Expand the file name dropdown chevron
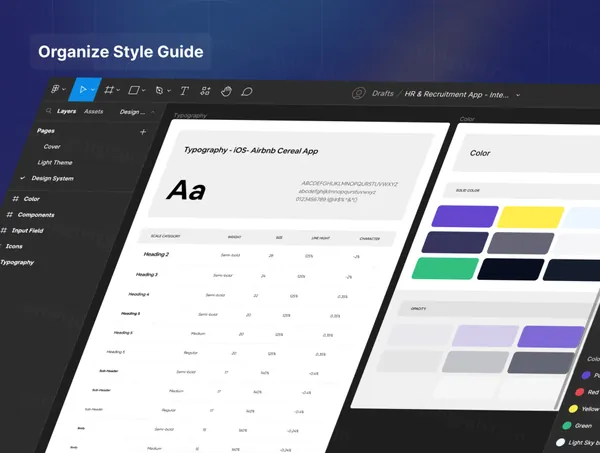The height and width of the screenshot is (453, 600). pos(518,95)
